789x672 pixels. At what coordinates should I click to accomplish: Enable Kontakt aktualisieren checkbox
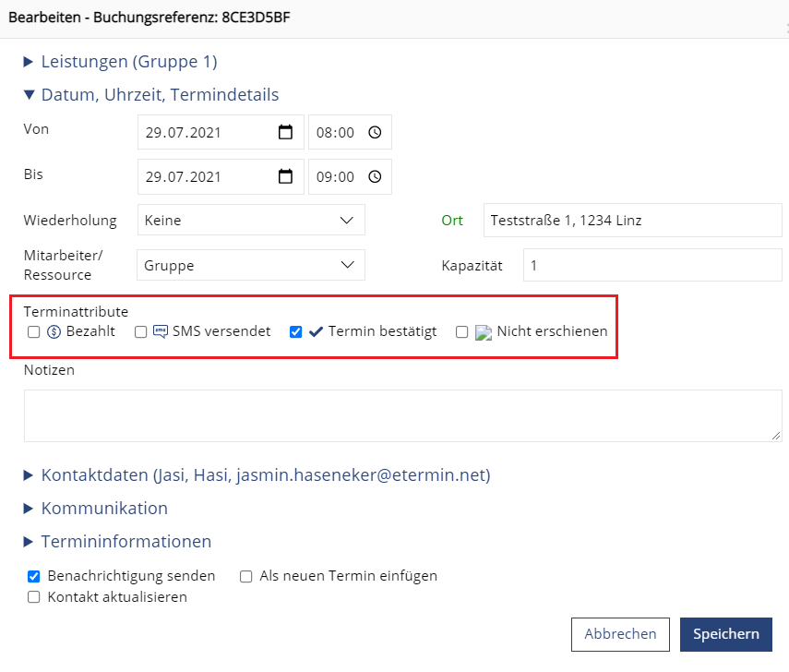tap(34, 597)
